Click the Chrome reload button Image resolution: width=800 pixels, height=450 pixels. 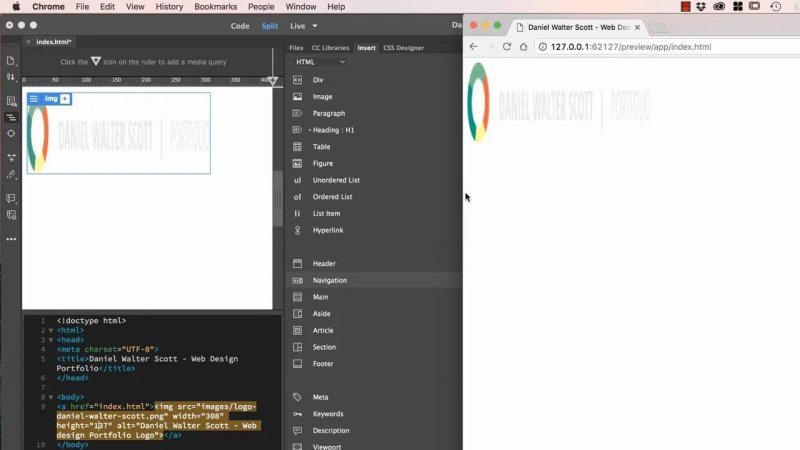pos(507,46)
